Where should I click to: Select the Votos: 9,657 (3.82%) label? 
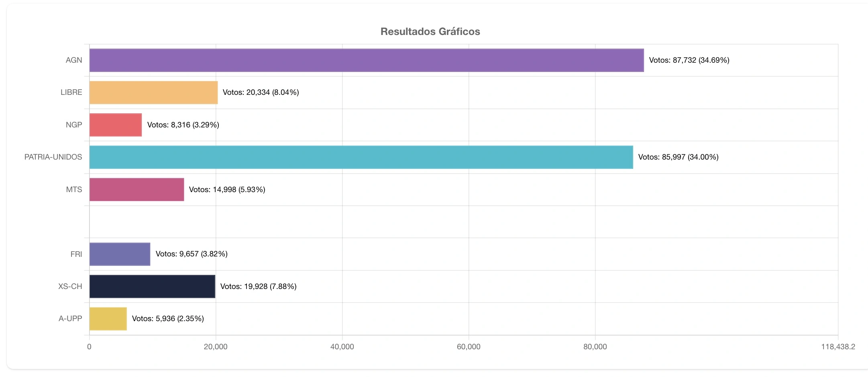click(x=192, y=254)
